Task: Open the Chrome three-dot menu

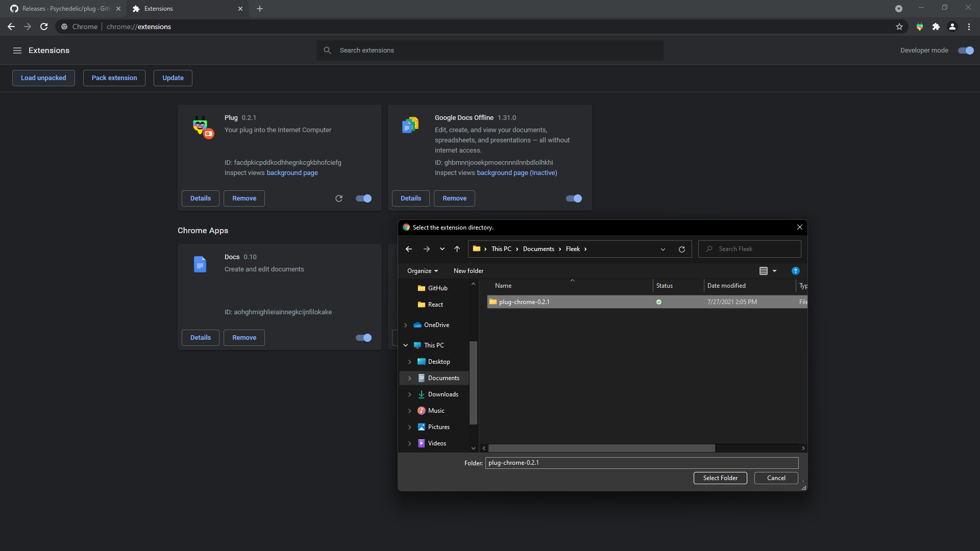Action: (x=969, y=27)
